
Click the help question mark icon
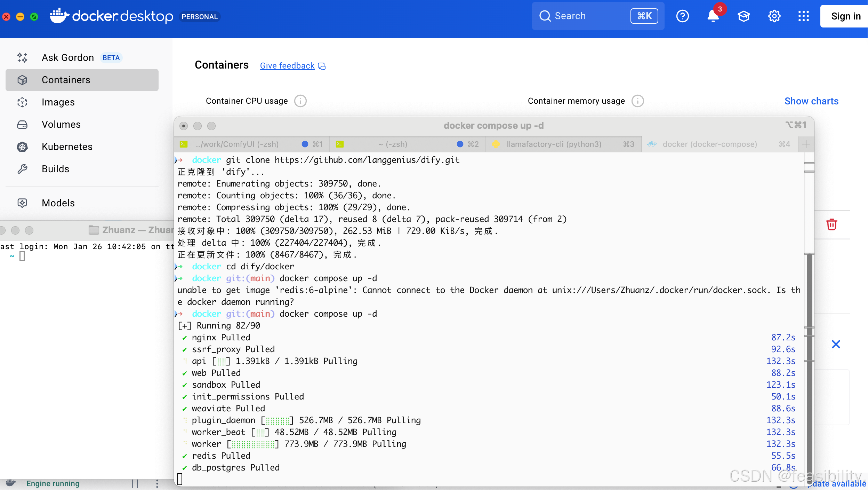pyautogui.click(x=682, y=16)
